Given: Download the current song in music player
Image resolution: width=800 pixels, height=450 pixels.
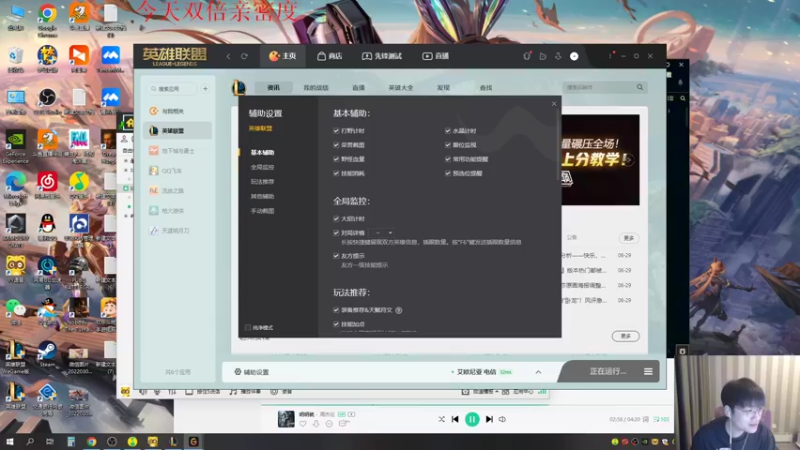Looking at the screenshot, I should pyautogui.click(x=316, y=424).
